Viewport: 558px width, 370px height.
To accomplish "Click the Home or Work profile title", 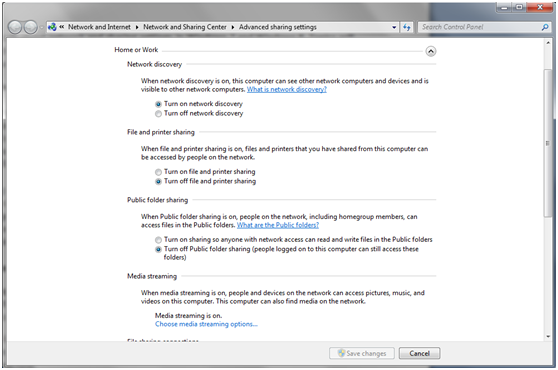I will [136, 50].
